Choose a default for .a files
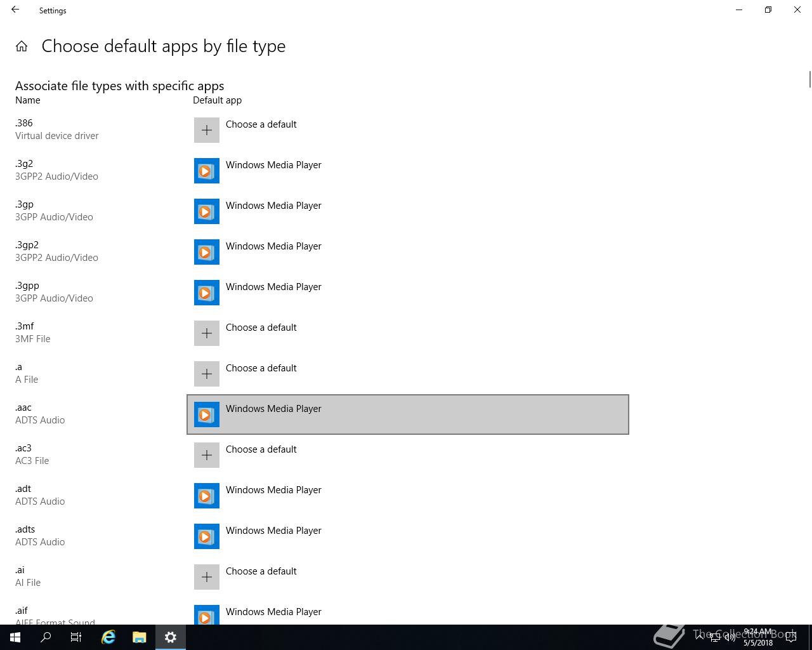The width and height of the screenshot is (812, 650). click(x=408, y=374)
